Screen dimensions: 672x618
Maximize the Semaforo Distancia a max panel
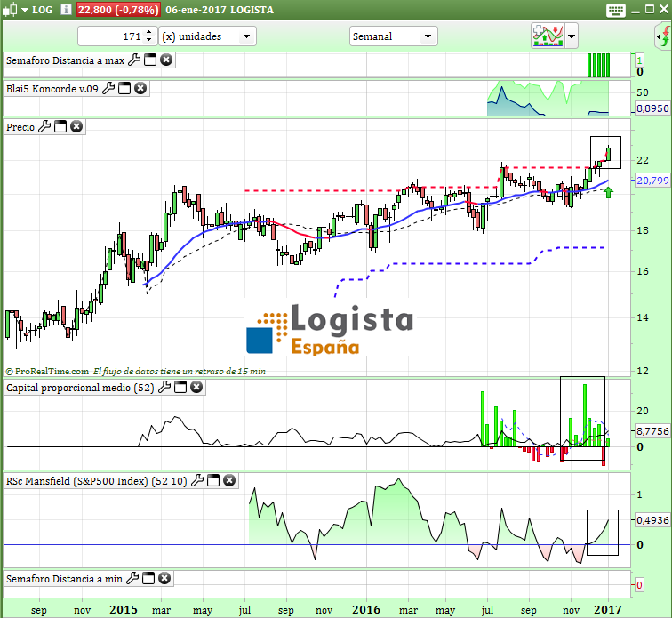point(150,60)
